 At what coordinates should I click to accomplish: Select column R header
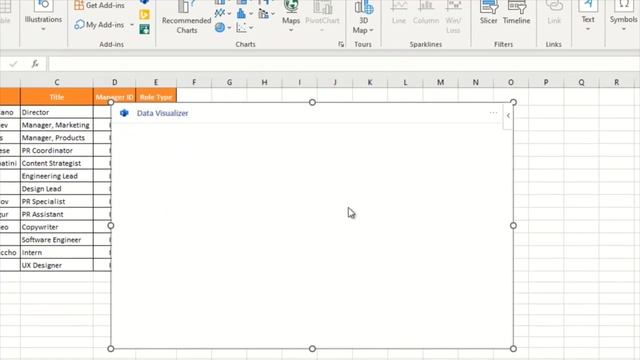pos(616,82)
